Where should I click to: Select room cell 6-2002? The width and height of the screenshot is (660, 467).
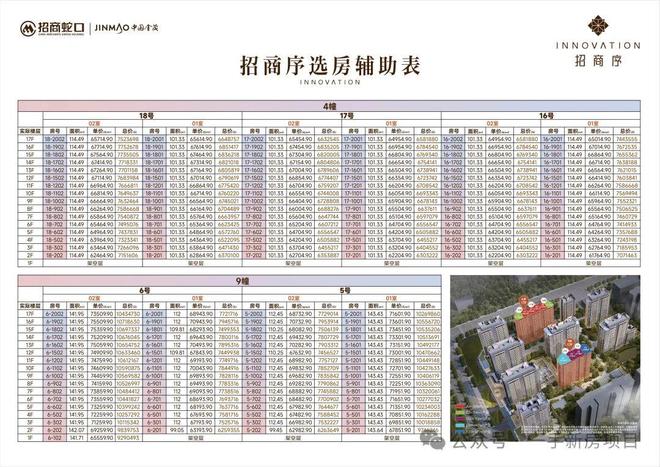click(55, 314)
